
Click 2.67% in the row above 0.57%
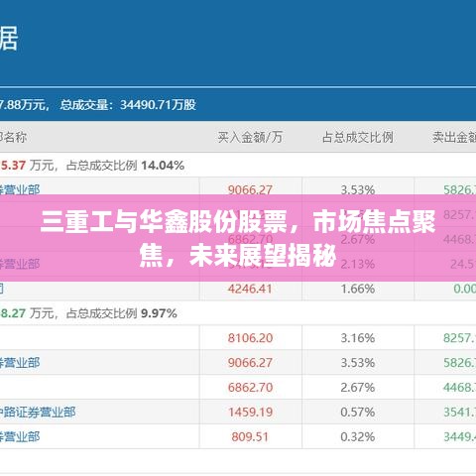(358, 387)
